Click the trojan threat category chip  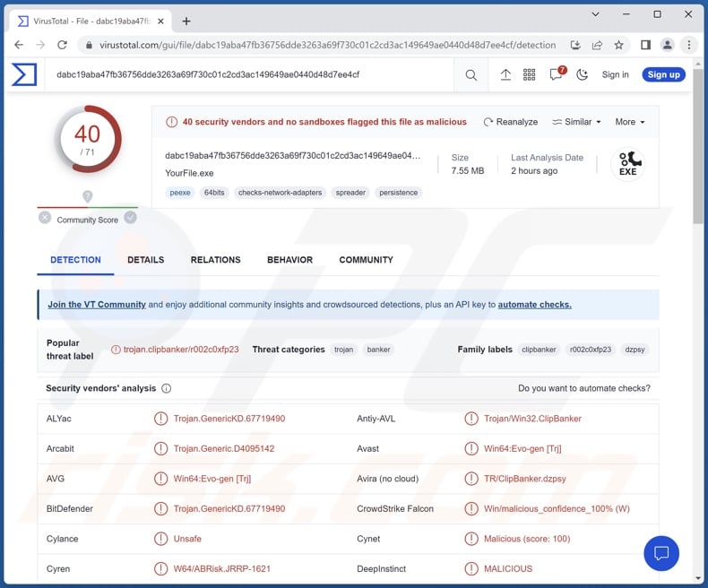point(343,350)
